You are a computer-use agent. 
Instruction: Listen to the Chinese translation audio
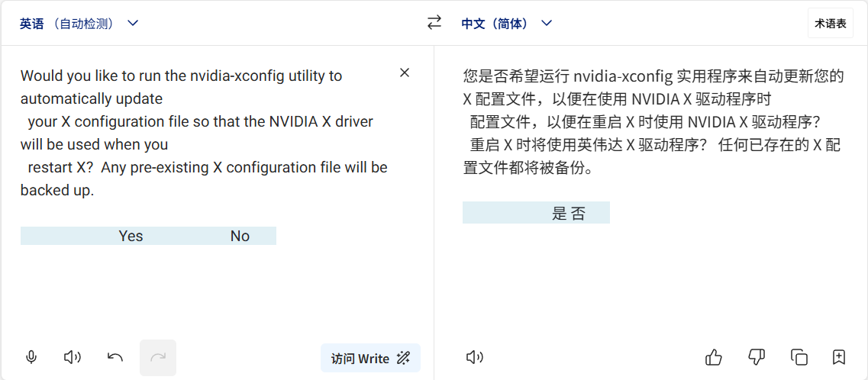click(475, 357)
